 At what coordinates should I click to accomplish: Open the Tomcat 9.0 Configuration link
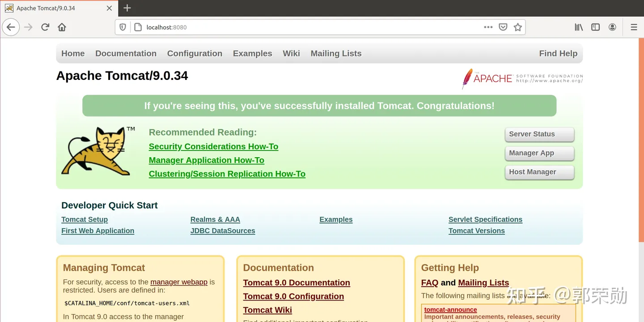coord(293,297)
